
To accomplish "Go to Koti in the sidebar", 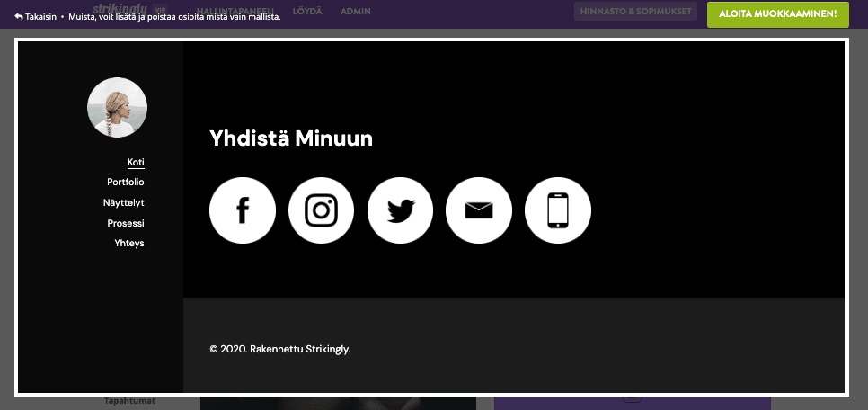I will [x=136, y=163].
